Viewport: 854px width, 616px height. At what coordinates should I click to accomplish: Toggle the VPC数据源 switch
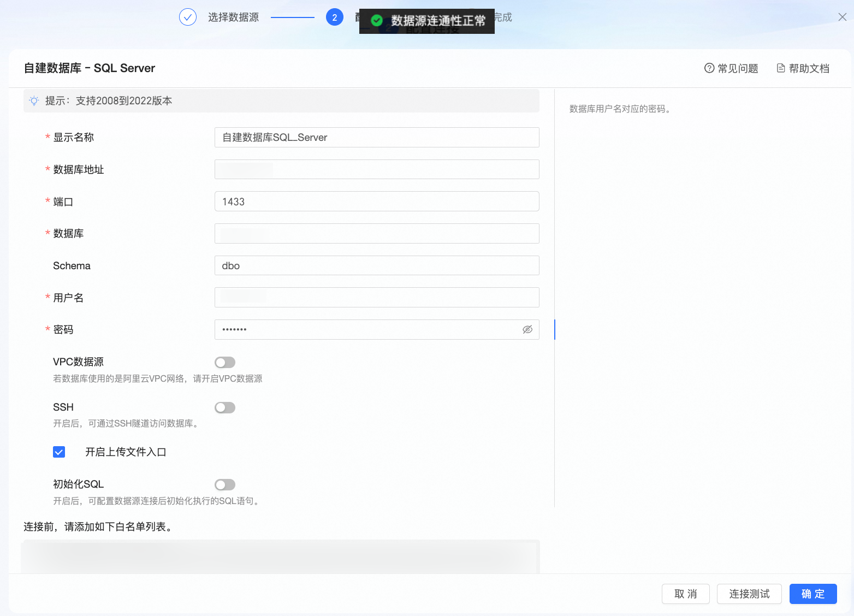tap(225, 362)
